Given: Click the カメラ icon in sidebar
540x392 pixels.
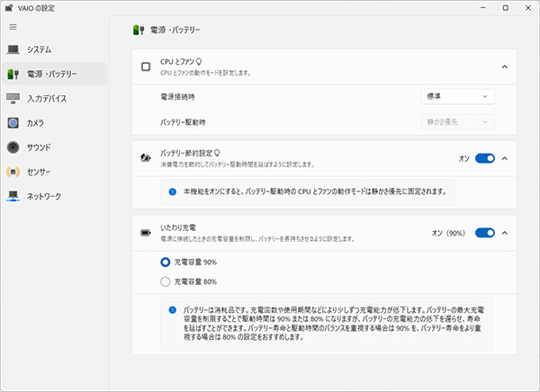Looking at the screenshot, I should click(13, 122).
